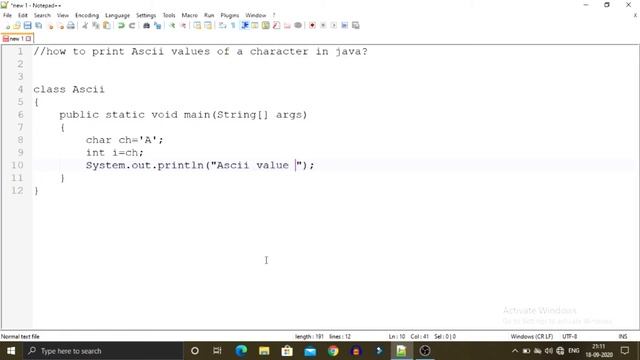Viewport: 640px width, 360px height.
Task: Click the Folder as Workspace toolbar icon
Action: pyautogui.click(x=287, y=26)
